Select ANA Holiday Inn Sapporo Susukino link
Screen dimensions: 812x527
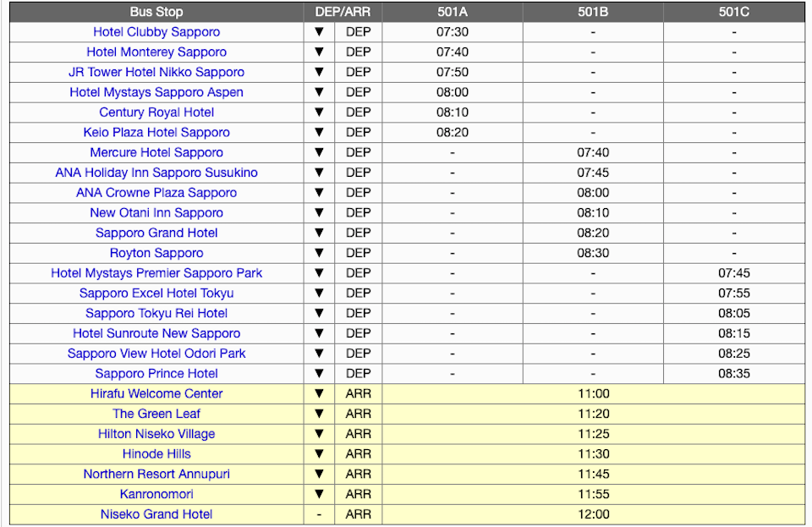(x=156, y=173)
